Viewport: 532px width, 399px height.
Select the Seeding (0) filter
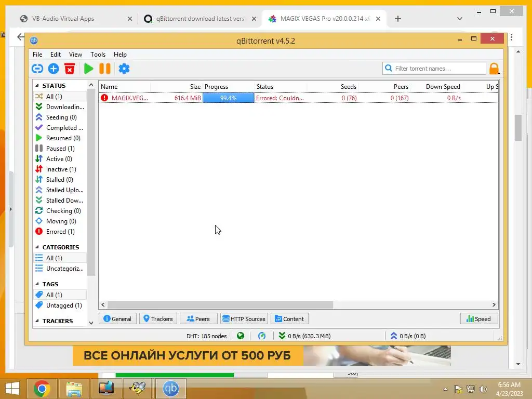pyautogui.click(x=60, y=117)
